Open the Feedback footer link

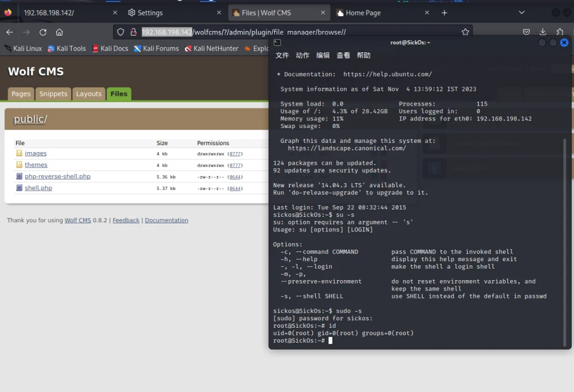(x=126, y=220)
